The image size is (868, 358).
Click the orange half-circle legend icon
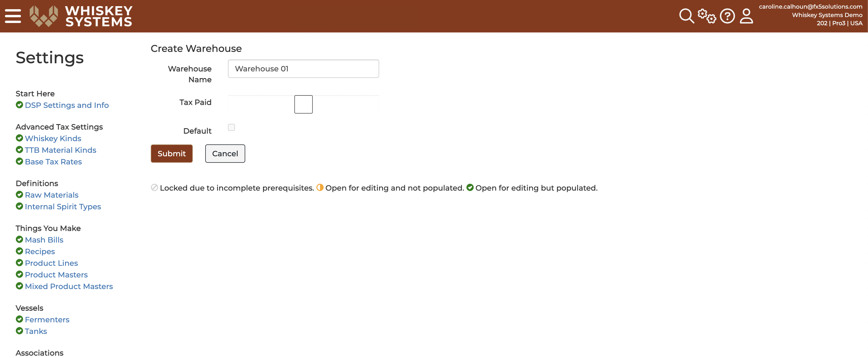click(x=320, y=188)
